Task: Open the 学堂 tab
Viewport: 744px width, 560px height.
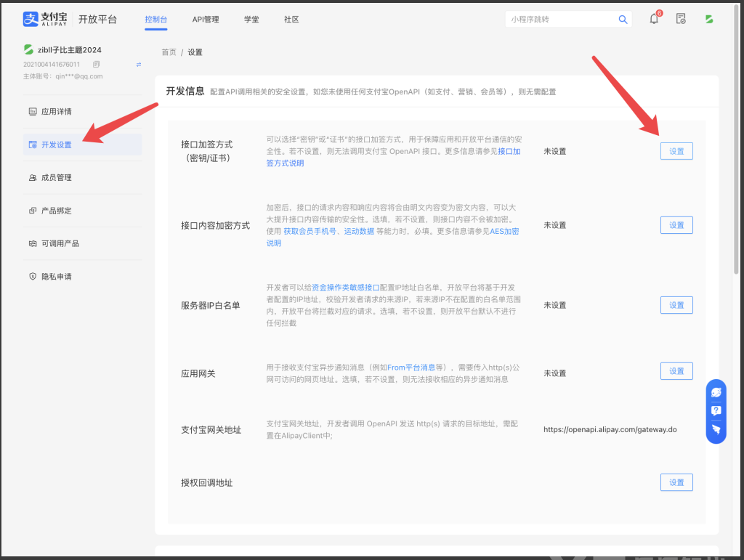Action: (x=251, y=19)
